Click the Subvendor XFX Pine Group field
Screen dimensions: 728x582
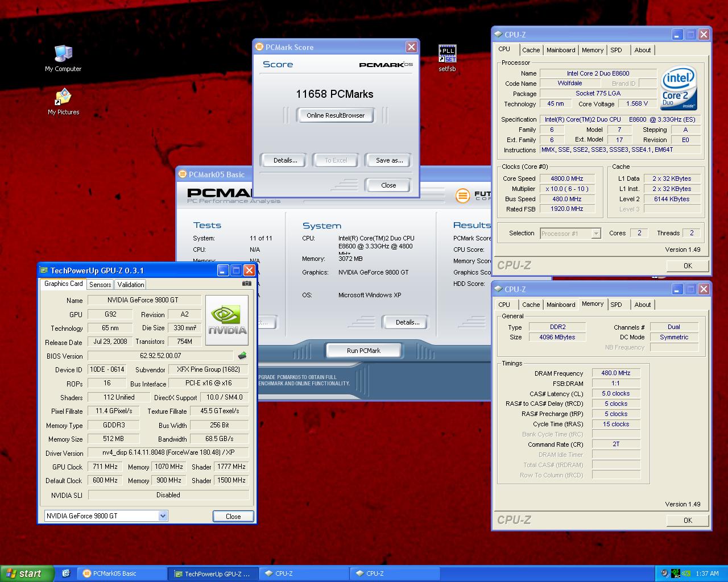208,369
